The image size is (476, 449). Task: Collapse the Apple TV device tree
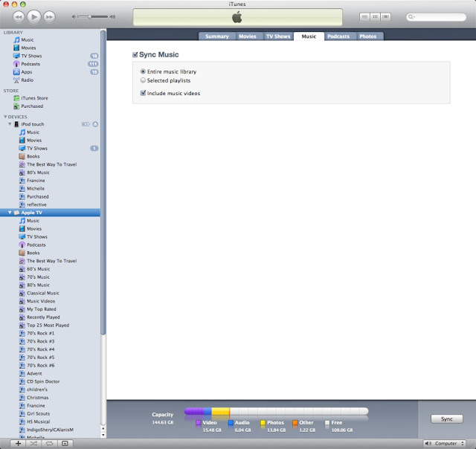[x=10, y=213]
